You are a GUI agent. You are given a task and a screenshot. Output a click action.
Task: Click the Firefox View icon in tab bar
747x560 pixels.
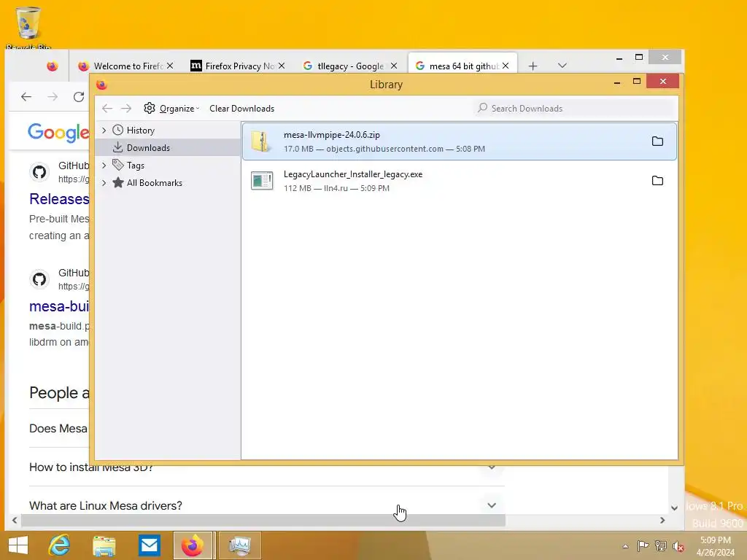click(x=53, y=66)
